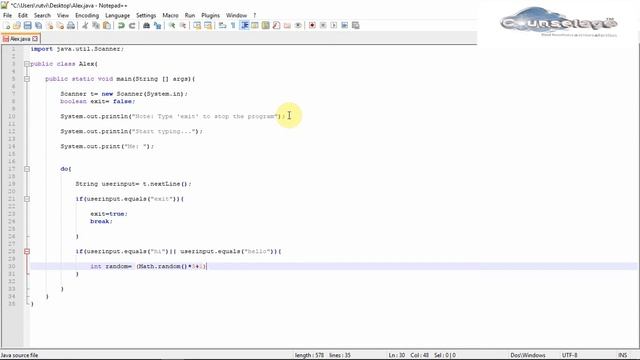Click the Open file toolbar icon

tap(17, 25)
